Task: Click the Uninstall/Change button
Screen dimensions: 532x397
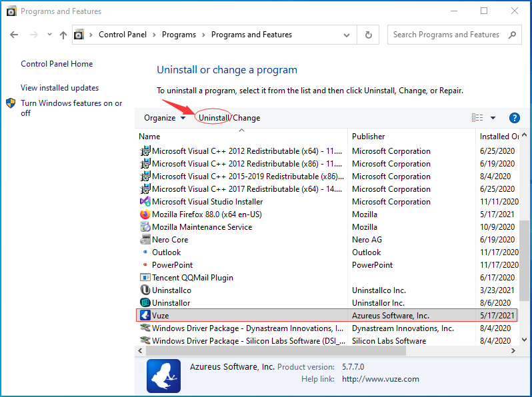Action: click(229, 118)
